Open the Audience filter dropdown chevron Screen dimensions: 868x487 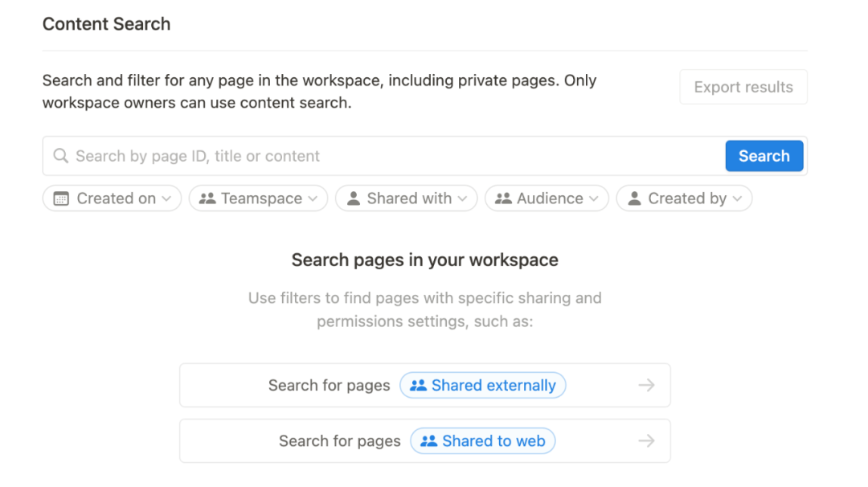(x=594, y=198)
